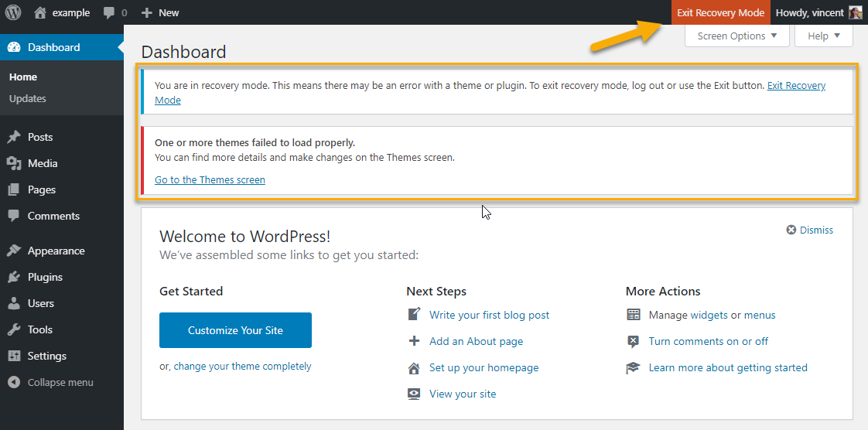Open the Pages menu label
This screenshot has width=868, height=430.
42,189
